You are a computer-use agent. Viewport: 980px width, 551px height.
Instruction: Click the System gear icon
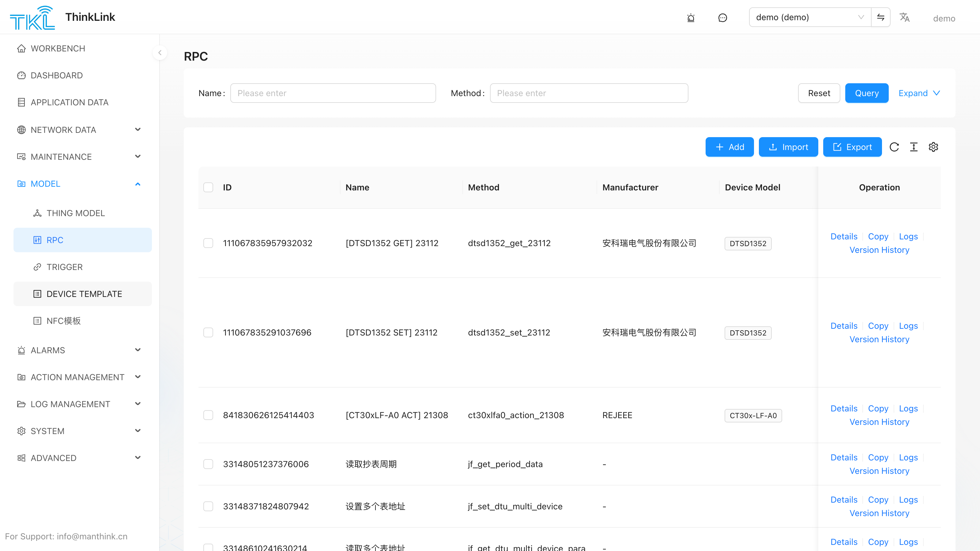21,431
